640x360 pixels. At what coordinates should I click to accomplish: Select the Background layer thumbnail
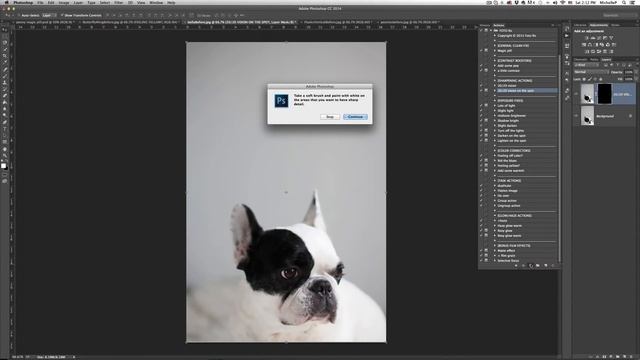click(x=587, y=116)
